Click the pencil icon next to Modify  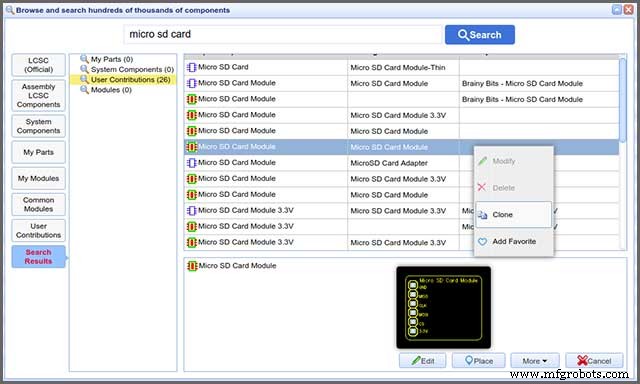tap(482, 161)
